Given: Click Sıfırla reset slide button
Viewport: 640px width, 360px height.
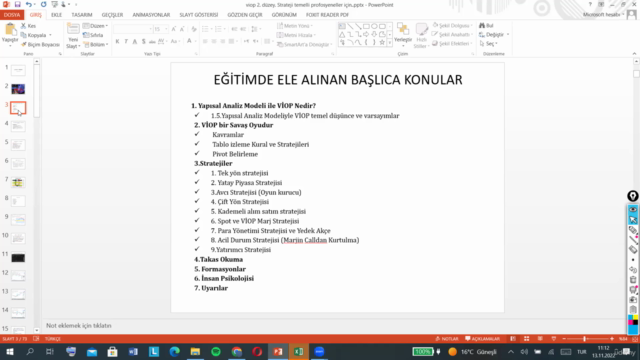Looking at the screenshot, I should tap(93, 35).
